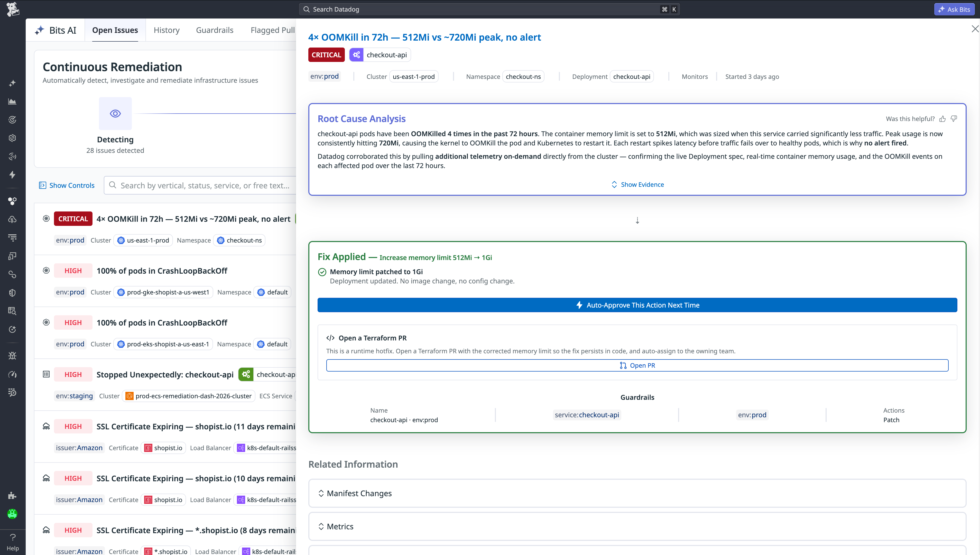Open the shield Security icon in sidebar
The image size is (980, 555).
click(x=12, y=293)
